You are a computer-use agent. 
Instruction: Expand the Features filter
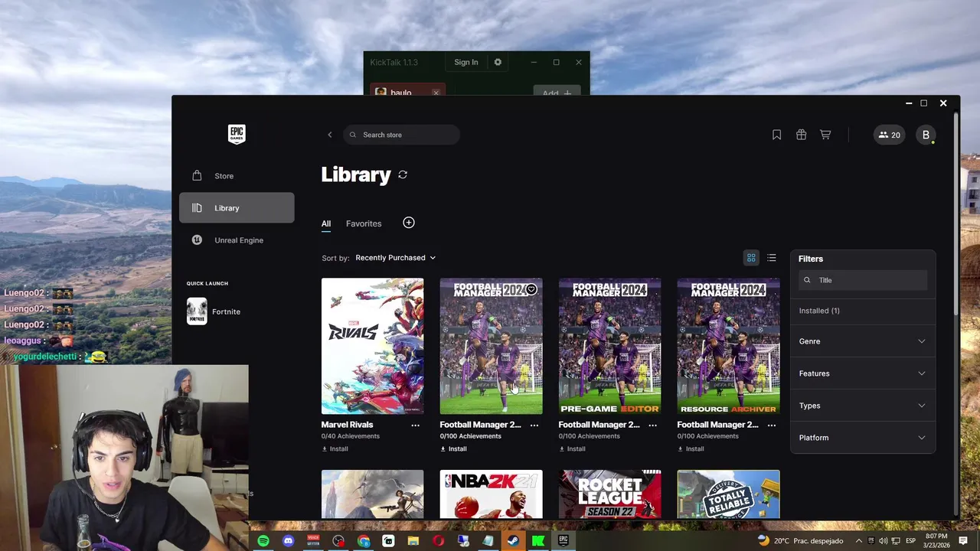862,373
